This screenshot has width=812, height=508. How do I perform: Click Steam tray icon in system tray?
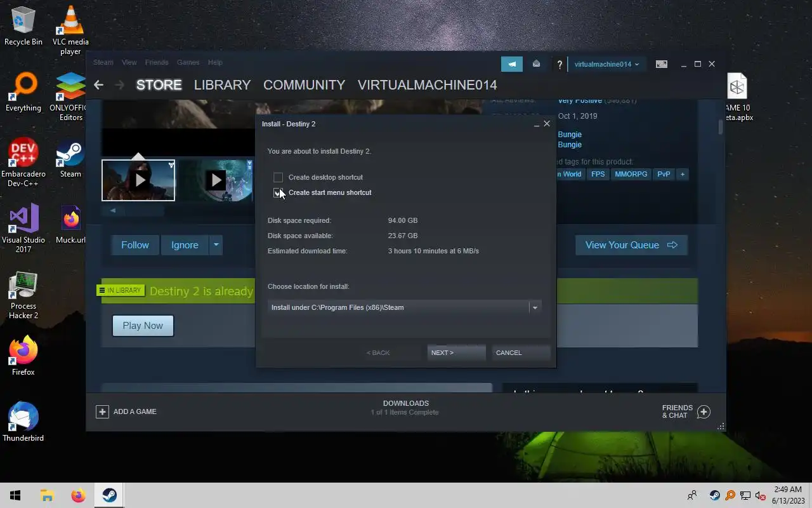(715, 495)
